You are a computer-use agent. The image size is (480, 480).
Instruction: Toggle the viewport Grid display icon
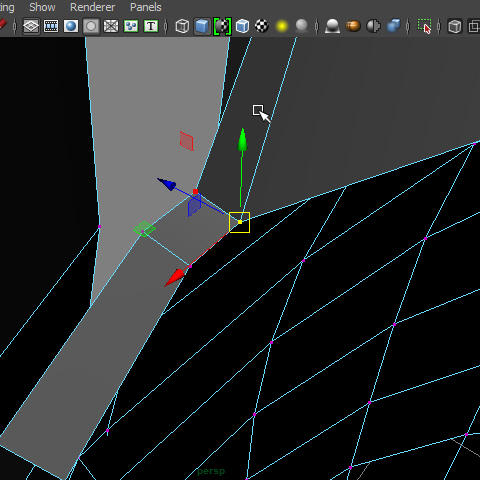pos(31,26)
